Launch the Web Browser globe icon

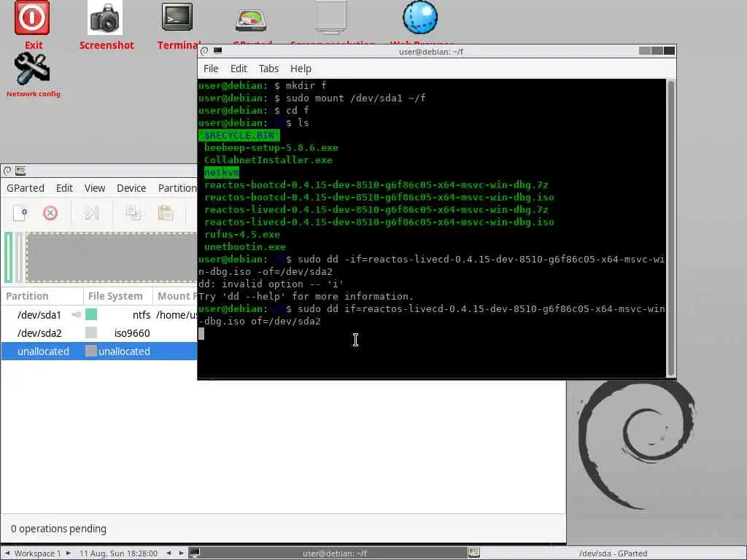tap(420, 17)
